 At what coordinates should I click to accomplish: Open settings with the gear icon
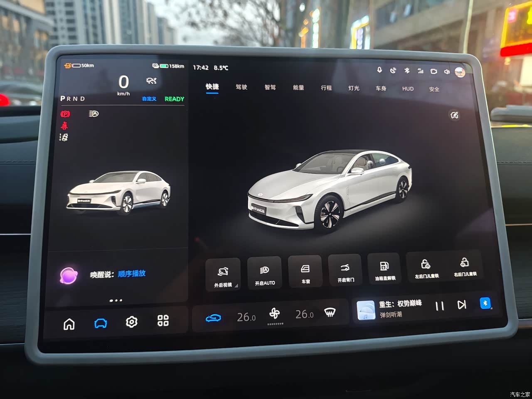[132, 322]
